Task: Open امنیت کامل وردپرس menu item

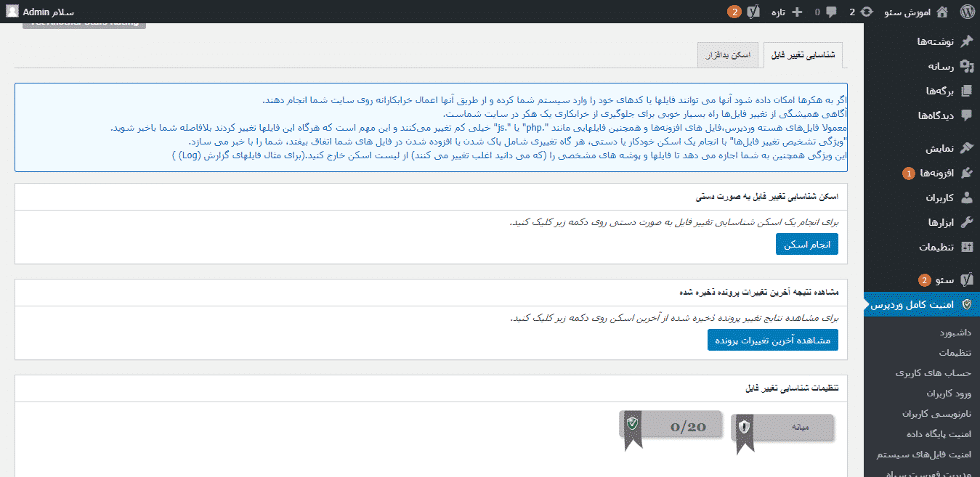Action: (x=922, y=304)
